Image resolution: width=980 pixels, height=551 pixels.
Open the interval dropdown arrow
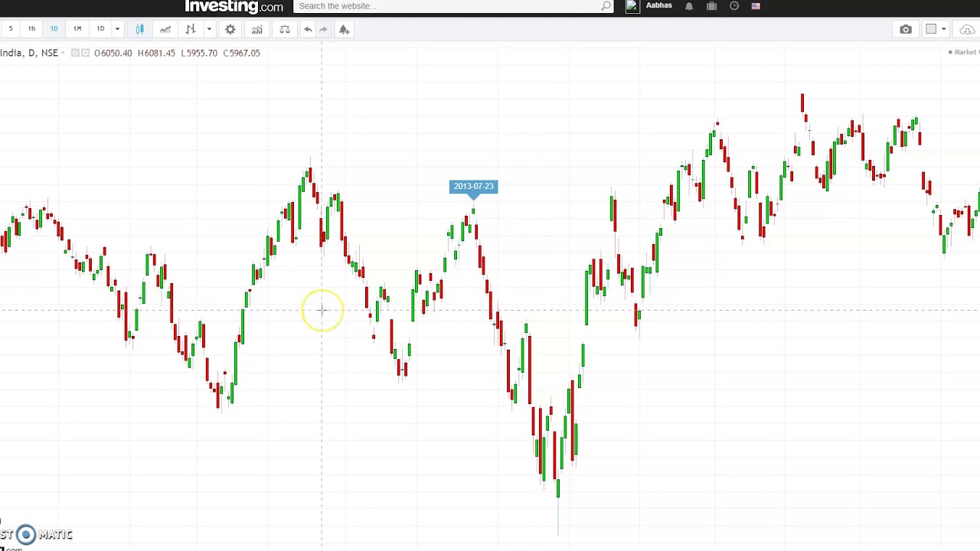(117, 29)
